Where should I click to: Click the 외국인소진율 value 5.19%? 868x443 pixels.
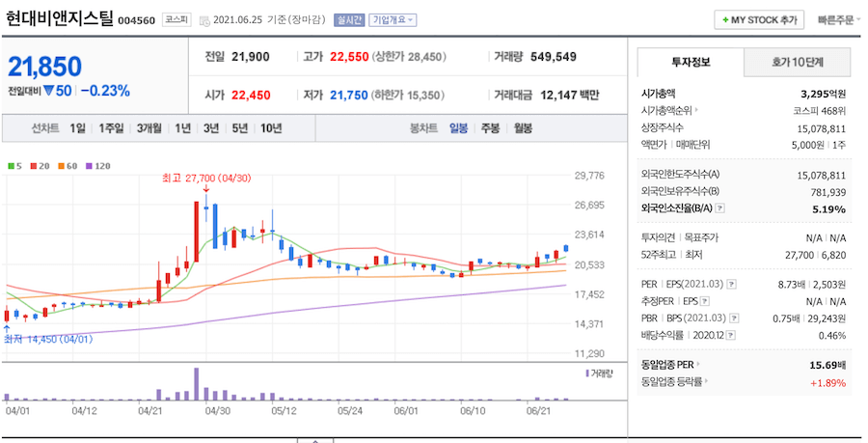(x=829, y=209)
